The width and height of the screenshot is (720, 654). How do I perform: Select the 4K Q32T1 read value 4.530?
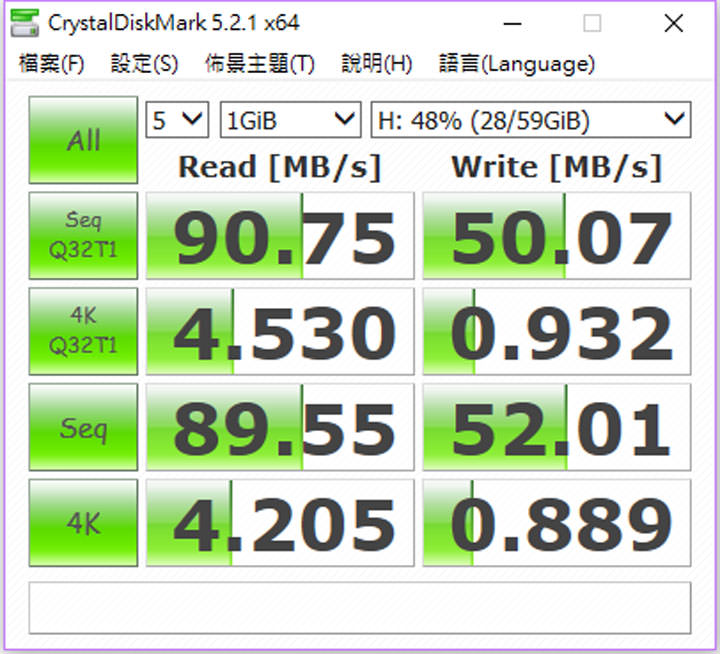pyautogui.click(x=280, y=332)
